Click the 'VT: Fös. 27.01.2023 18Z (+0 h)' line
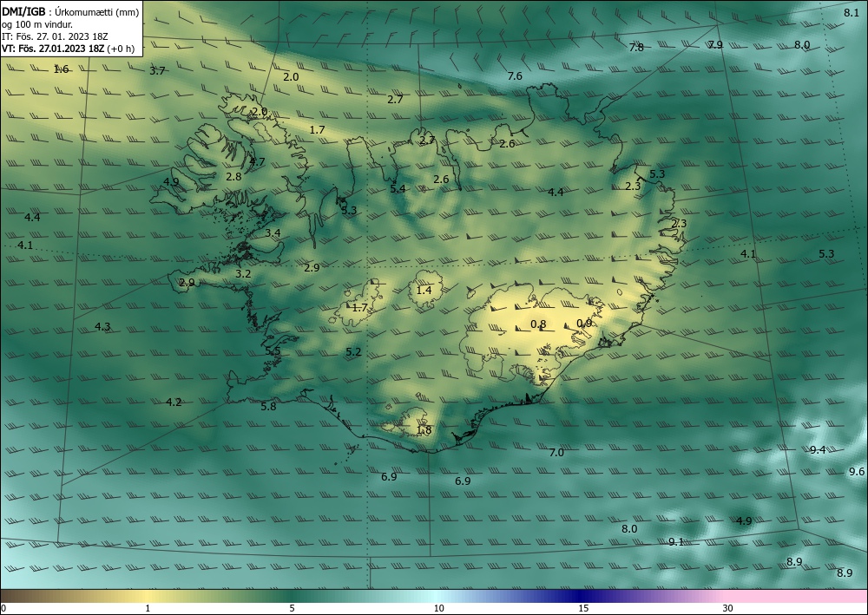 pos(68,49)
